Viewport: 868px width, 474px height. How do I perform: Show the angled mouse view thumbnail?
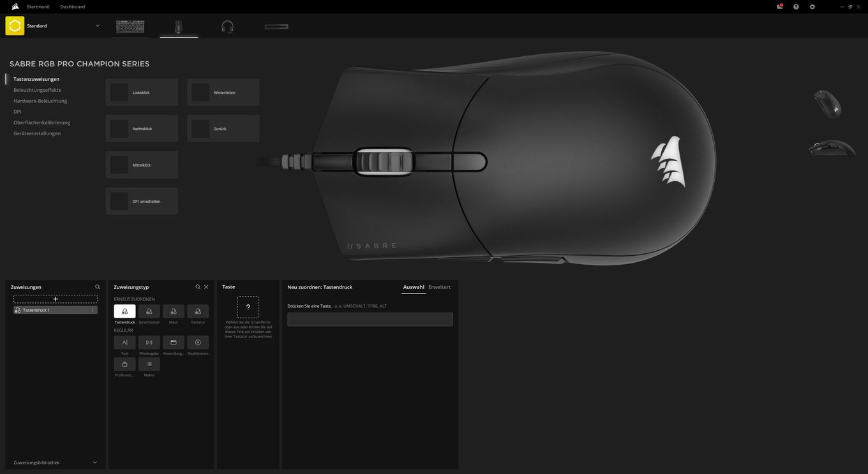click(828, 104)
